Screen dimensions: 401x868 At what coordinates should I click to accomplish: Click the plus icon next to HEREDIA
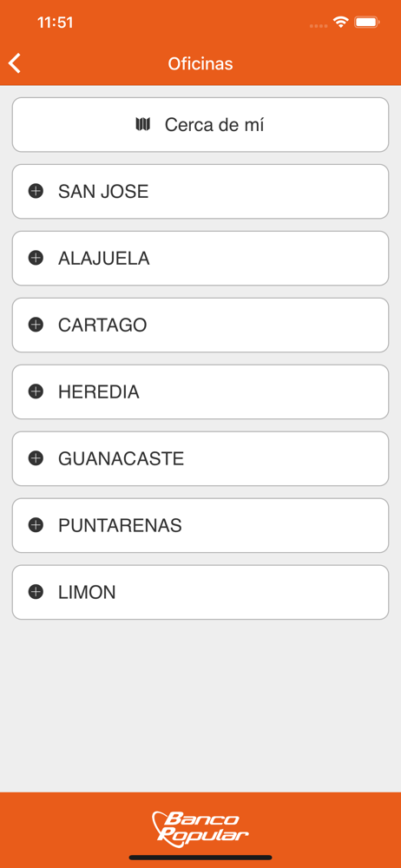point(36,392)
